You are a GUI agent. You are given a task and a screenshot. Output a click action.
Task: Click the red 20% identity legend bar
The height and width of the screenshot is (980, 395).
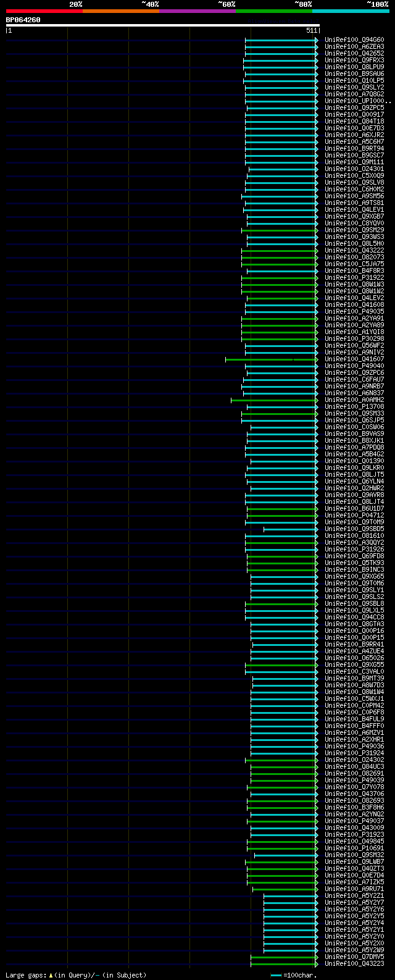44,10
